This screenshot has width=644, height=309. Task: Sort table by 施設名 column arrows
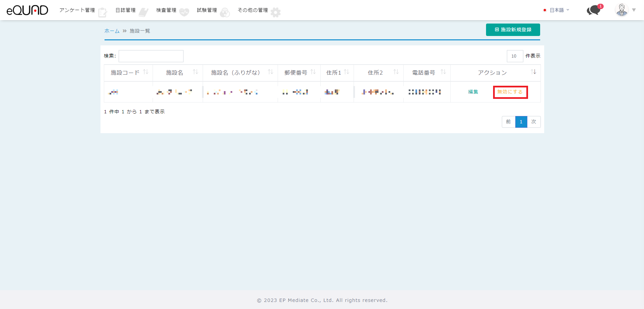pyautogui.click(x=195, y=72)
